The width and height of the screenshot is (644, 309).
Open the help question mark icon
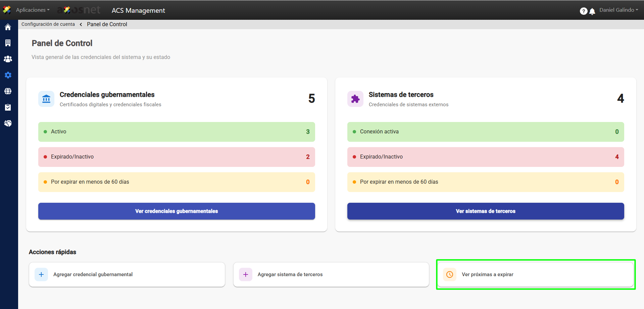pyautogui.click(x=583, y=11)
